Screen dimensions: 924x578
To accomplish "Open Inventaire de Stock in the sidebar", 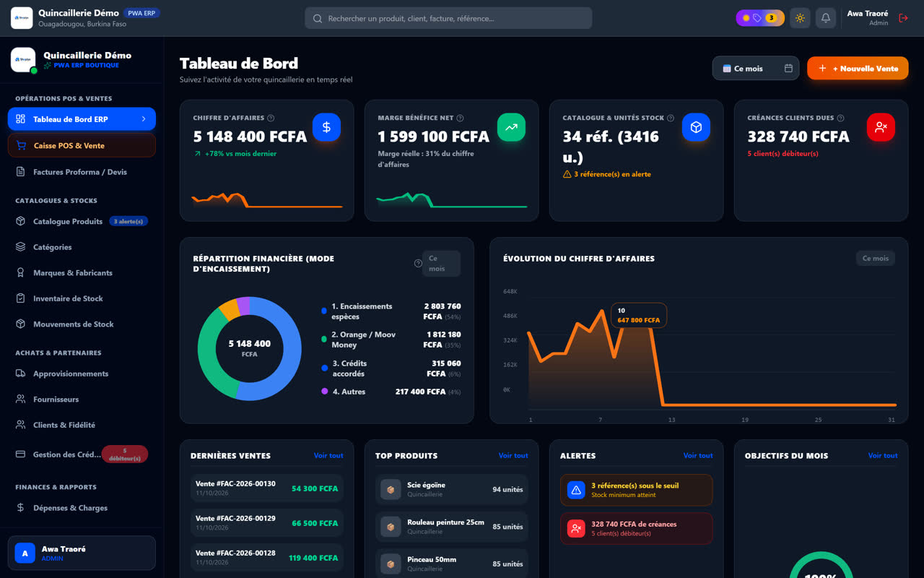I will pyautogui.click(x=82, y=298).
